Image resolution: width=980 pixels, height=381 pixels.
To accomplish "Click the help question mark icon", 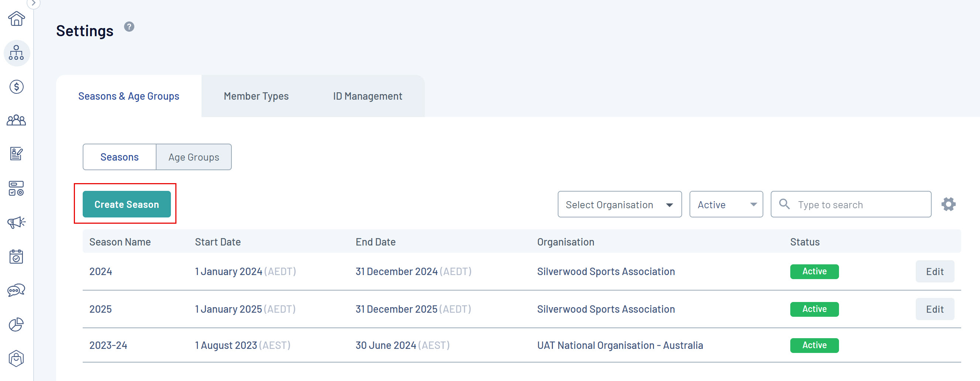I will click(x=129, y=27).
